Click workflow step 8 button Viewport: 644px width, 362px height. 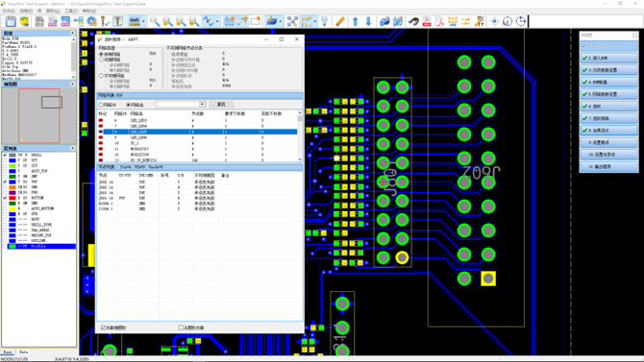[609, 130]
